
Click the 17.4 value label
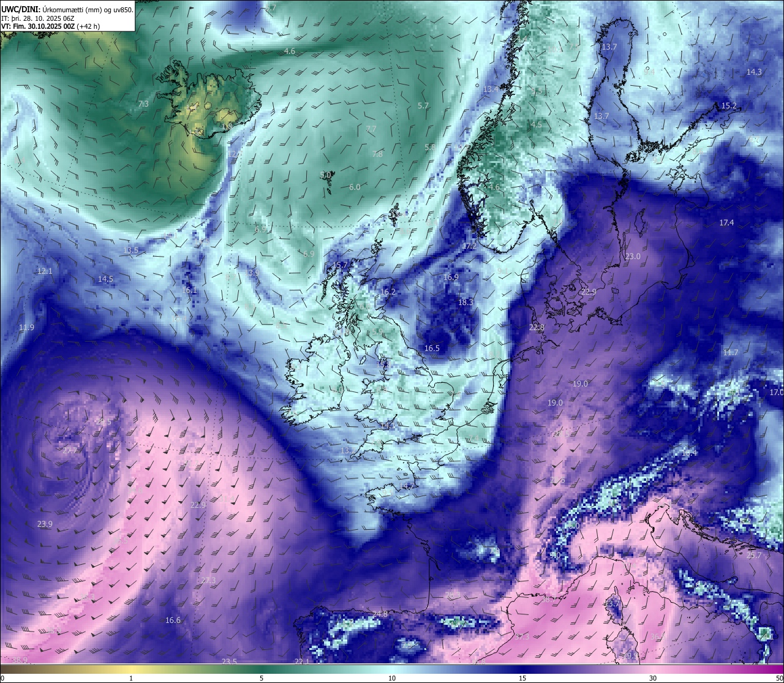(726, 222)
